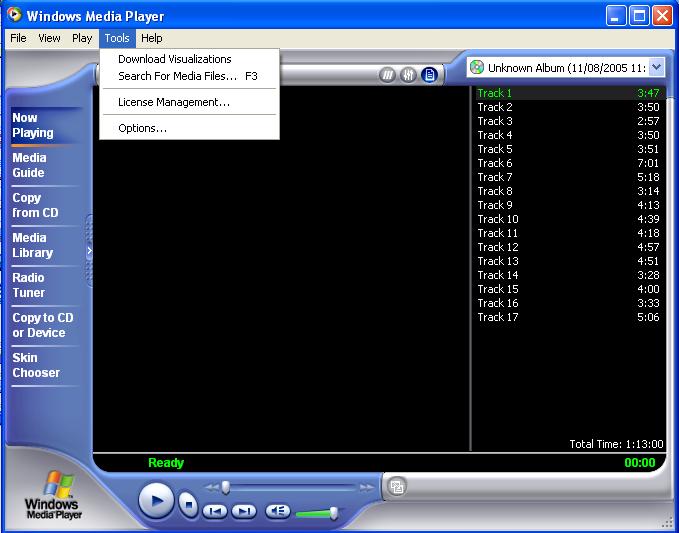Click the Windows Media Player title bar icon
The width and height of the screenshot is (679, 533).
(14, 15)
